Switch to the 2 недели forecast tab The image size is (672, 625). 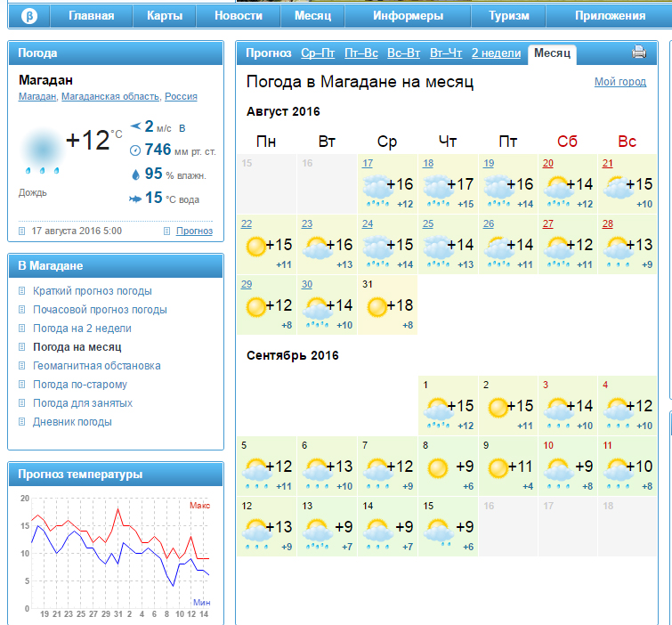pos(496,53)
